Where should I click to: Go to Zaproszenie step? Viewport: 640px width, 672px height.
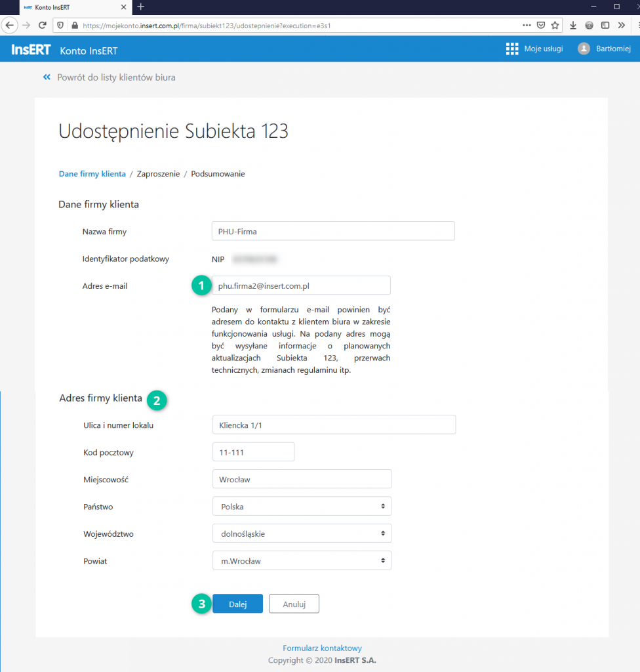pos(158,173)
